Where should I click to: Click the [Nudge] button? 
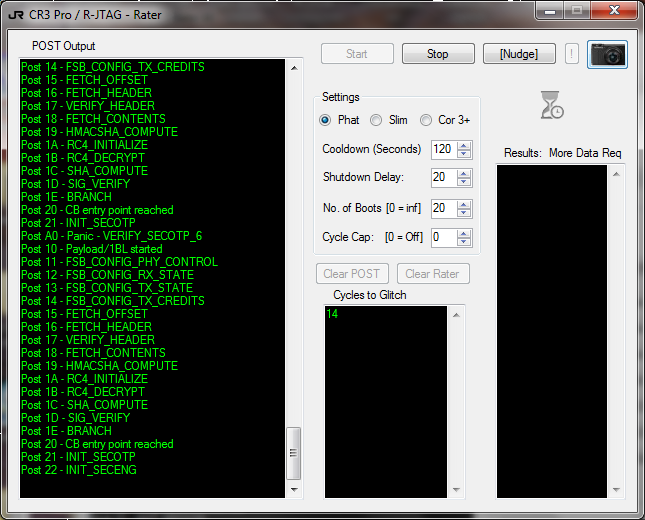click(x=519, y=54)
